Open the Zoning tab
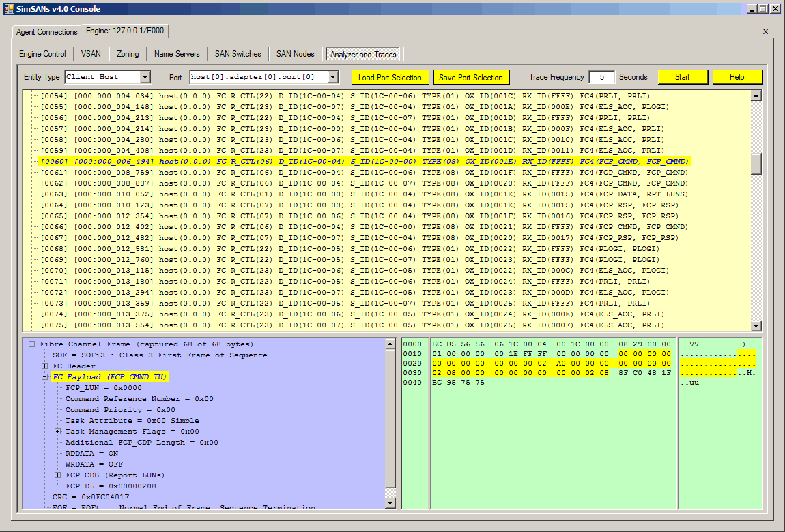This screenshot has height=532, width=785. pos(128,54)
